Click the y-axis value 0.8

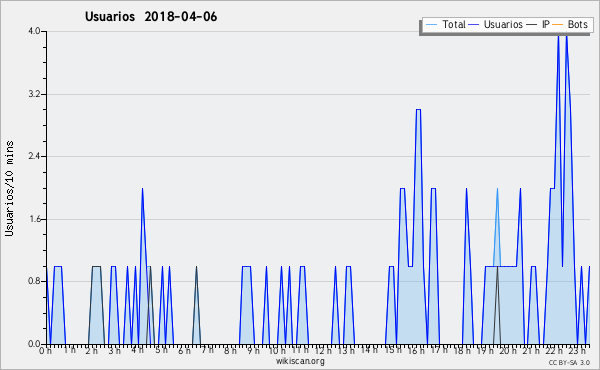click(x=34, y=281)
